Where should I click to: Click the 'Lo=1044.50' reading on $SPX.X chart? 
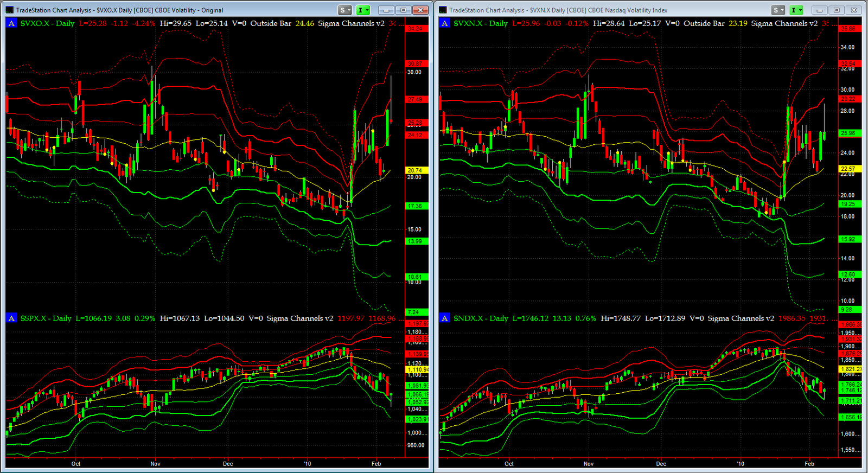pyautogui.click(x=224, y=318)
